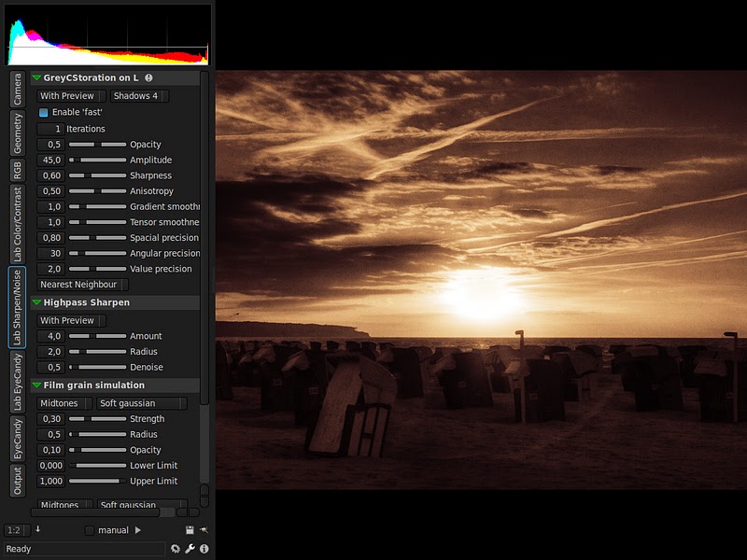This screenshot has width=747, height=560.
Task: Click the Iterations value field
Action: click(50, 129)
